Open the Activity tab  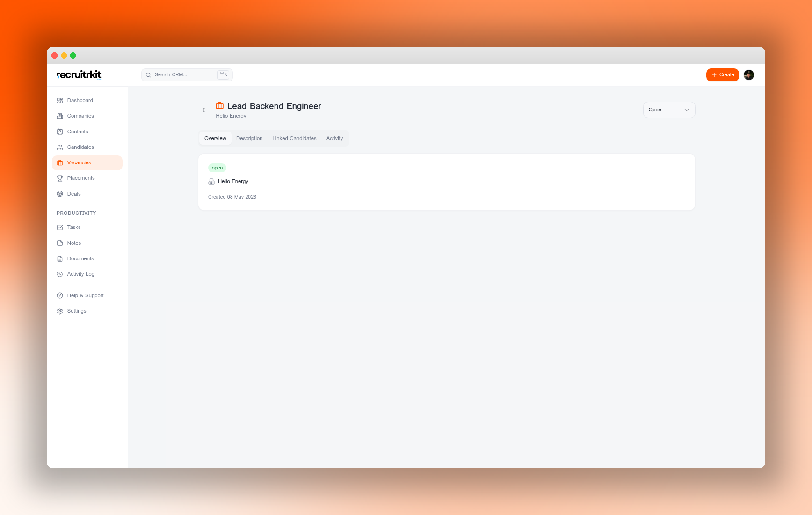tap(334, 138)
